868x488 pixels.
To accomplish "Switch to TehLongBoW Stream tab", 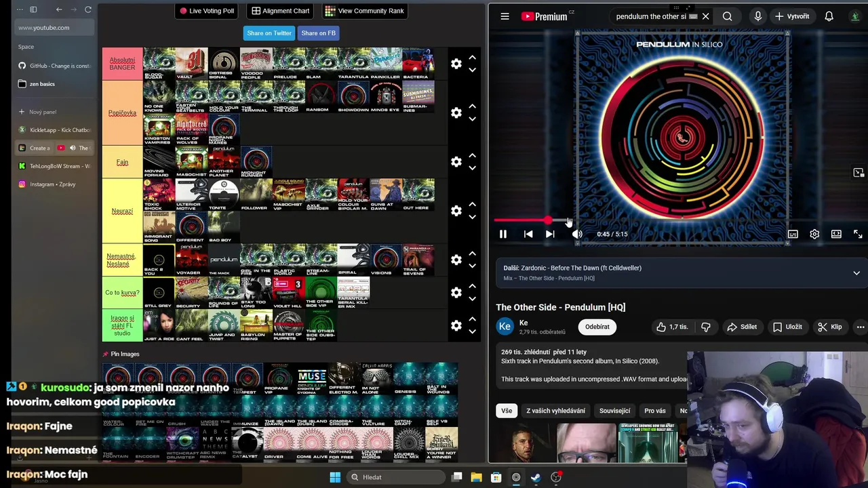I will [x=54, y=166].
